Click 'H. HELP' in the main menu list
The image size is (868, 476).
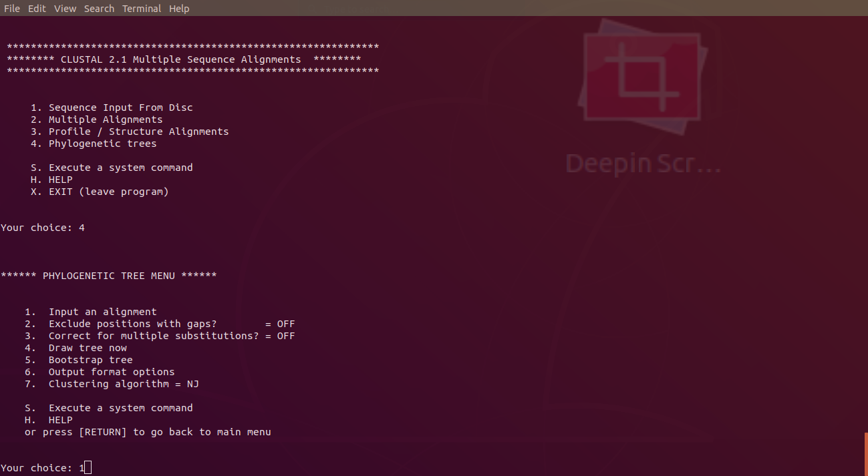(51, 180)
